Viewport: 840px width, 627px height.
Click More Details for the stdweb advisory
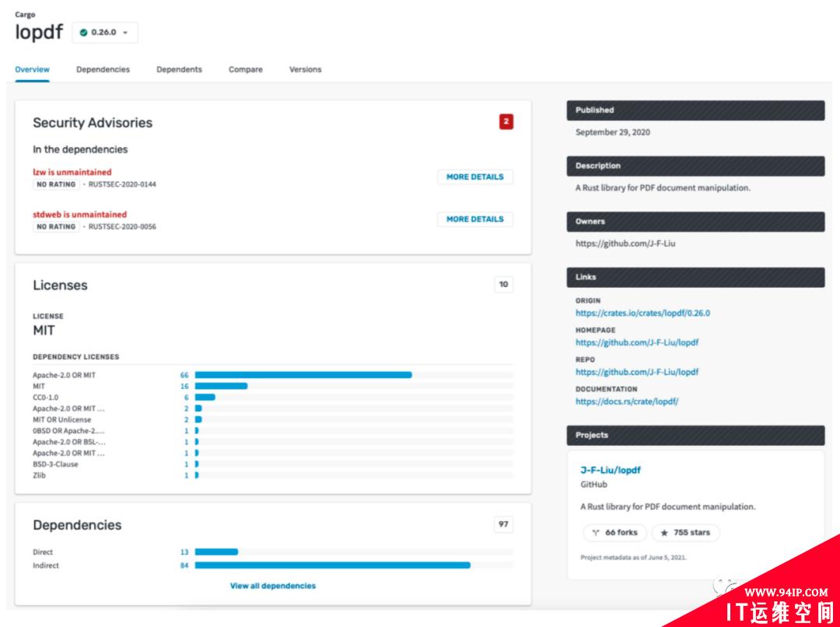pos(474,219)
